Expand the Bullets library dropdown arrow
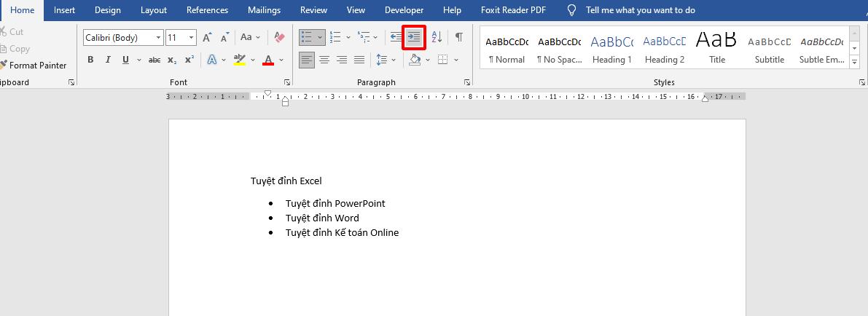This screenshot has width=868, height=316. click(320, 38)
